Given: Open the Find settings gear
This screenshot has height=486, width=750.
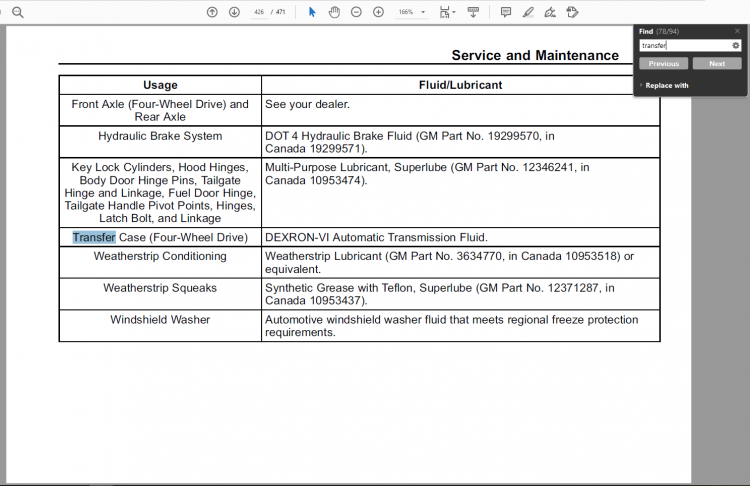Looking at the screenshot, I should coord(736,45).
